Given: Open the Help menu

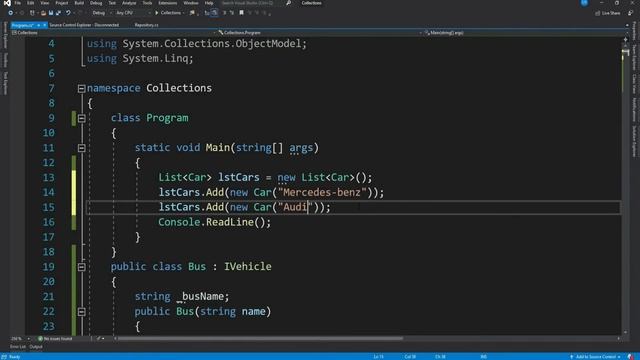Looking at the screenshot, I should 209,3.
